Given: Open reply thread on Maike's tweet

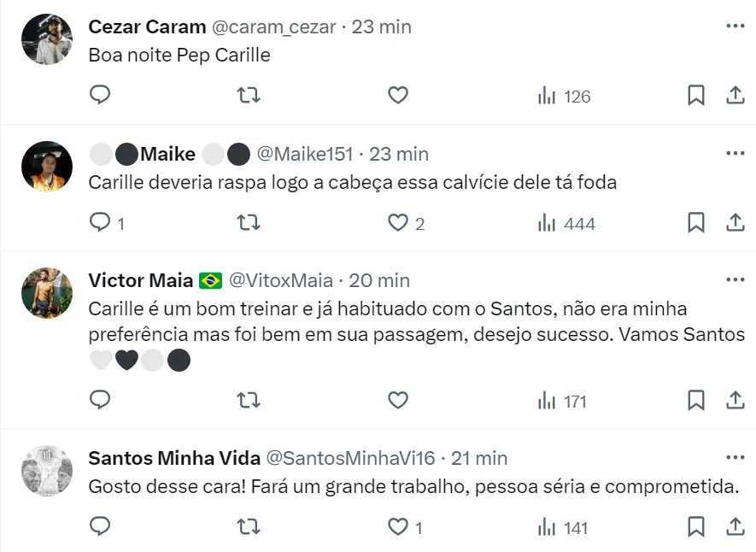Looking at the screenshot, I should point(100,223).
